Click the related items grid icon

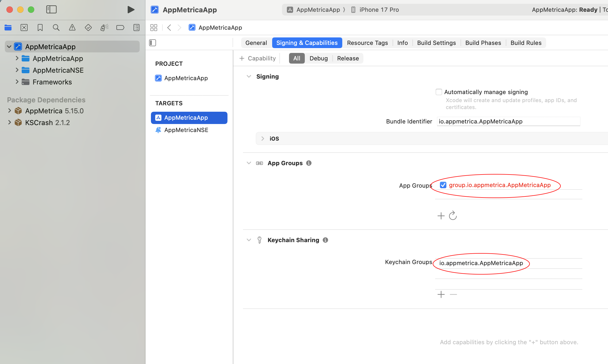154,28
